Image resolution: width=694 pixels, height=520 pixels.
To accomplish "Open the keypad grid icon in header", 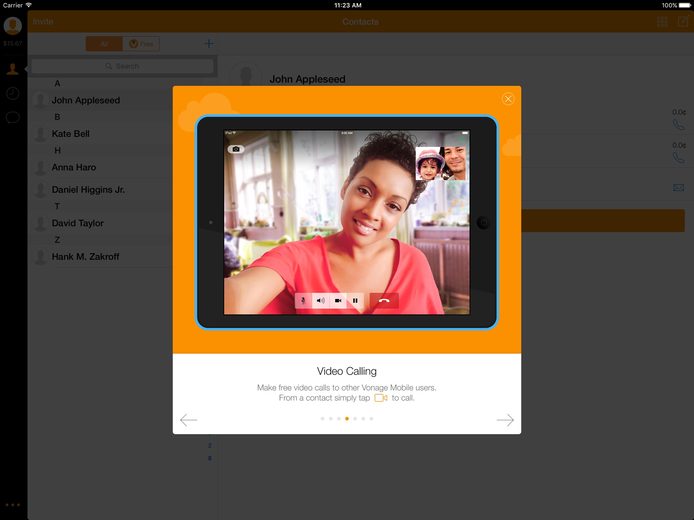I will coord(662,21).
